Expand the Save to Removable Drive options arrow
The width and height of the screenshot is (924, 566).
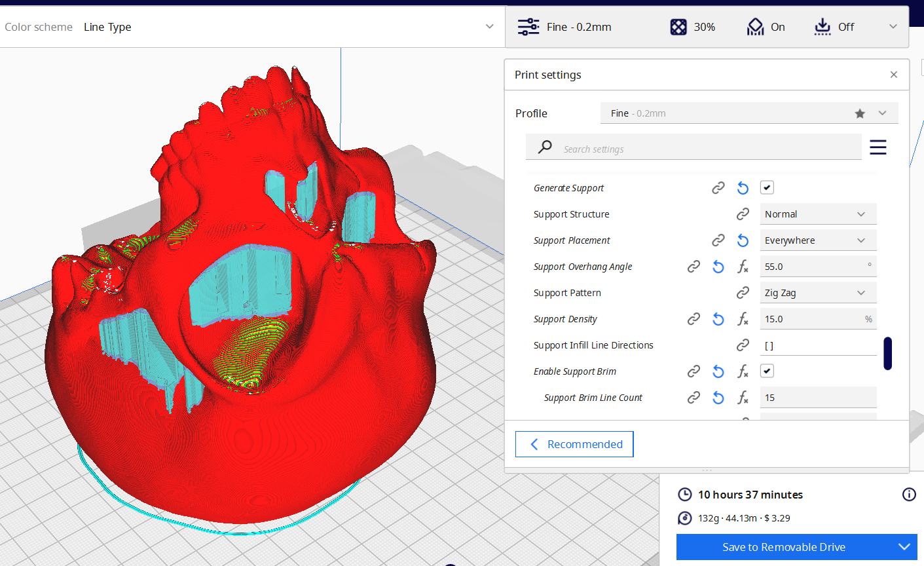904,547
